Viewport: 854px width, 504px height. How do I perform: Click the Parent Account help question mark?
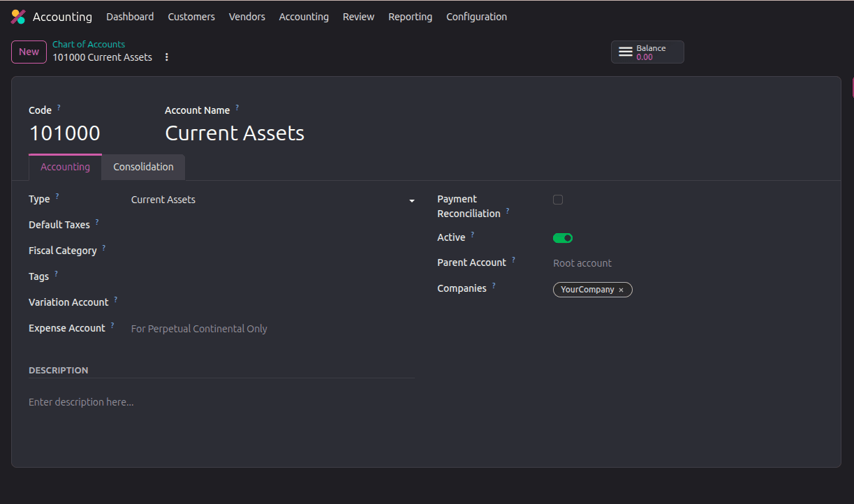pos(513,260)
